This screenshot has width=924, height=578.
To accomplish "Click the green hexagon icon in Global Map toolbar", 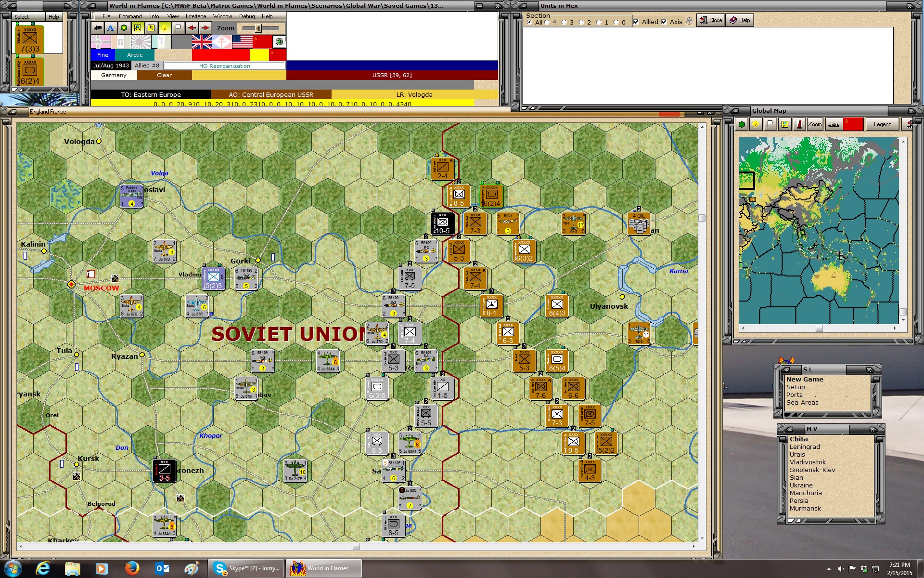I will [742, 124].
